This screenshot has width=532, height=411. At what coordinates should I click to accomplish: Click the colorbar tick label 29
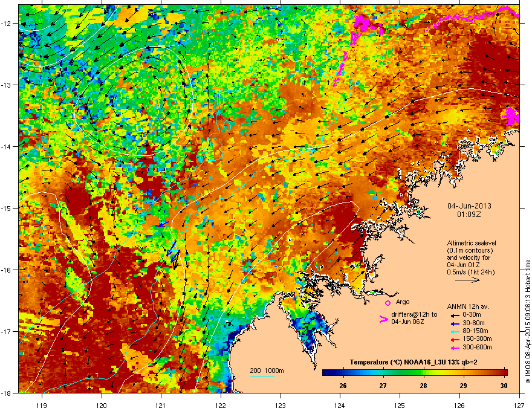click(x=463, y=386)
